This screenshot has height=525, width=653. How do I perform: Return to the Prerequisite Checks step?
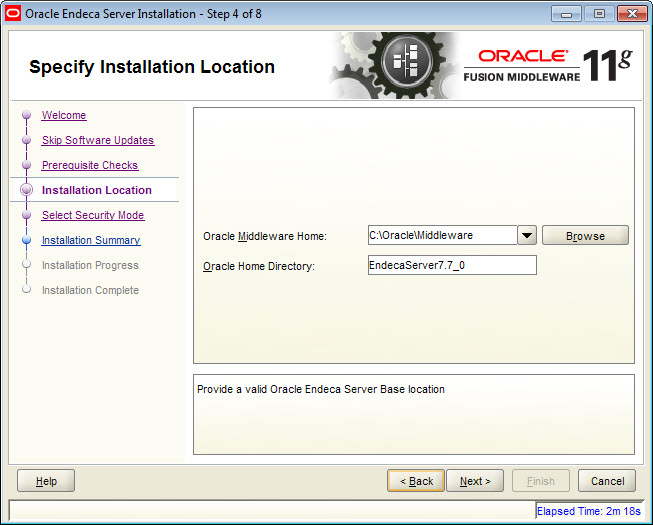[x=90, y=165]
